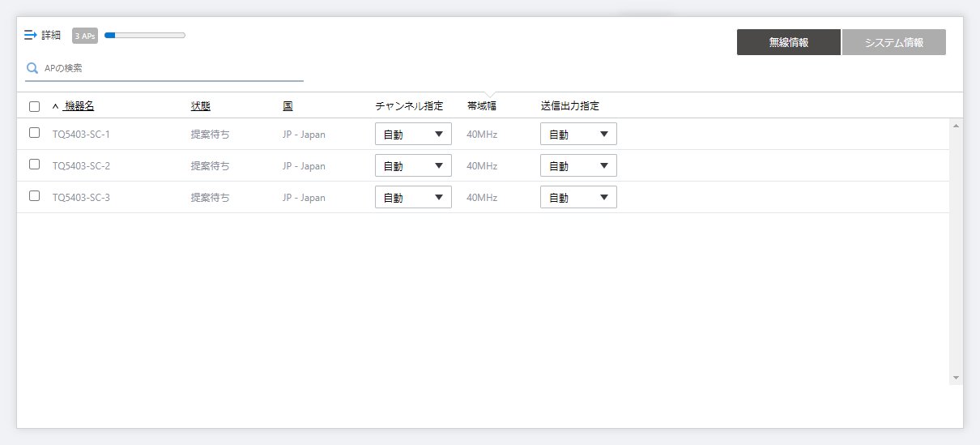Click the AP progress bar
Image resolution: width=980 pixels, height=445 pixels.
pyautogui.click(x=145, y=35)
